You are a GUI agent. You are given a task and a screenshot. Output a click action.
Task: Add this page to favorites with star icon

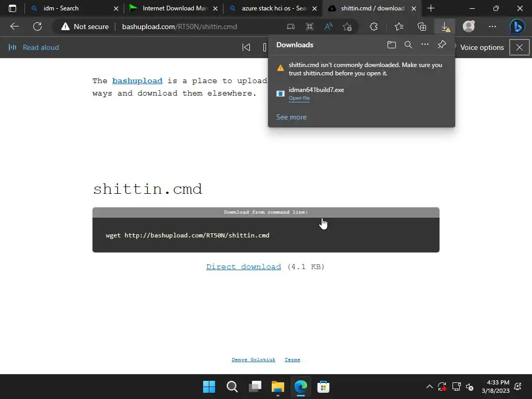[x=347, y=26]
